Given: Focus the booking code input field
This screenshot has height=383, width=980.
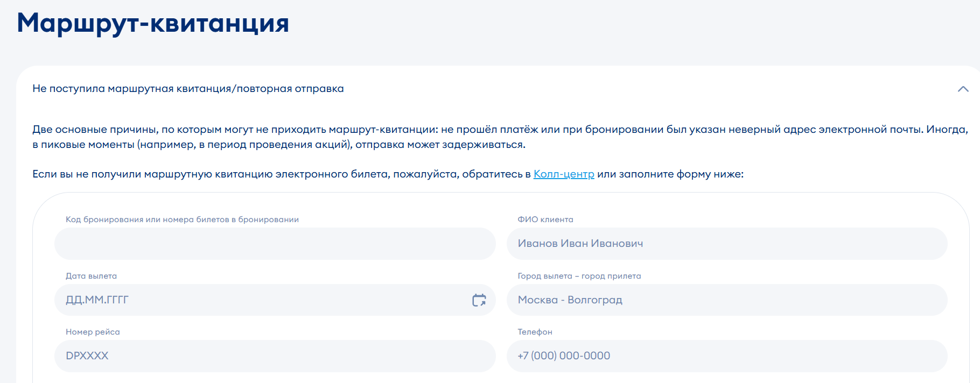Looking at the screenshot, I should click(275, 244).
